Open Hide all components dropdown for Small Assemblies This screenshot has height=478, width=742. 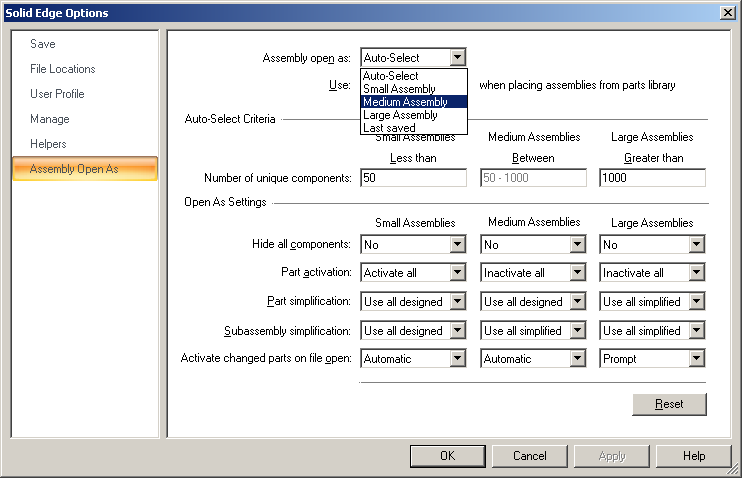click(413, 245)
